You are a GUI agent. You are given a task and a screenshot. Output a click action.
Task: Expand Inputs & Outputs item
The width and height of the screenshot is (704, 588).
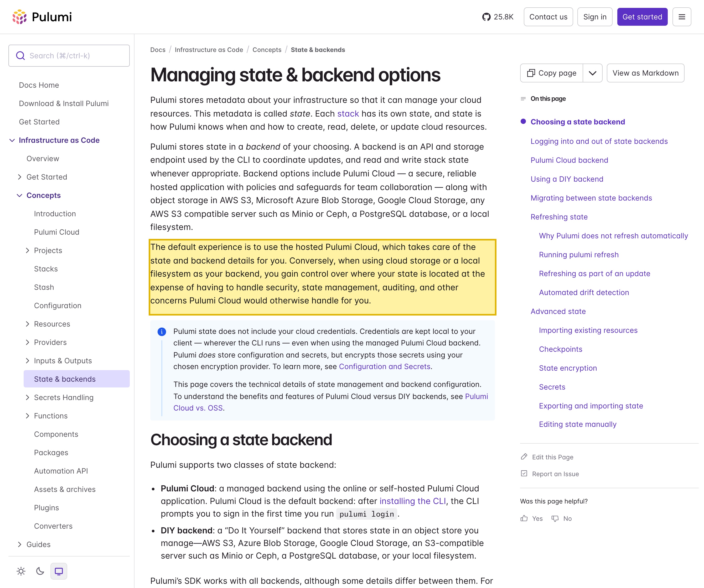coord(28,360)
